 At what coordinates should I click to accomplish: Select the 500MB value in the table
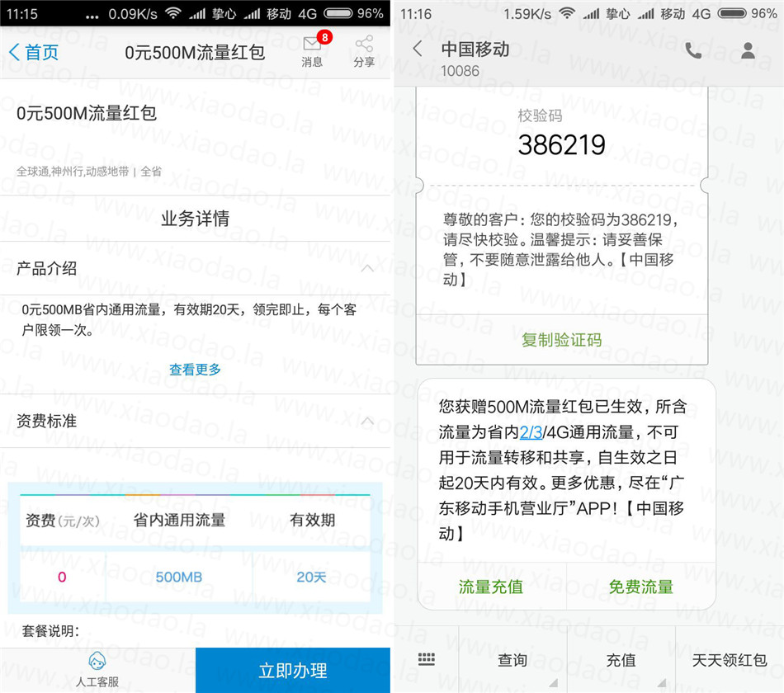click(179, 577)
